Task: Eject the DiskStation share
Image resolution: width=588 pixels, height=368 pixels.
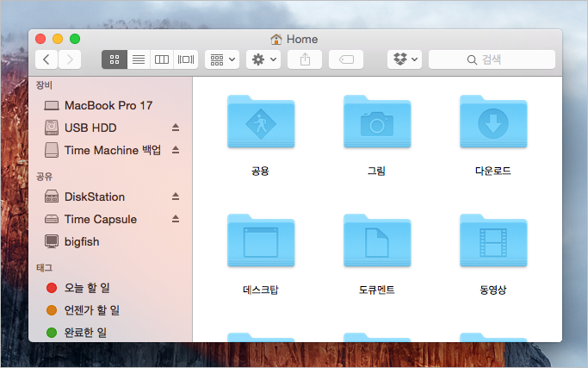Action: point(176,196)
